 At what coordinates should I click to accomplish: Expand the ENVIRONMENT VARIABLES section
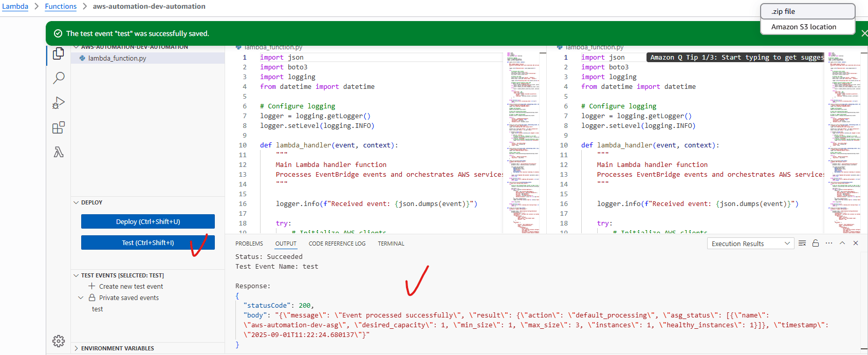click(76, 348)
